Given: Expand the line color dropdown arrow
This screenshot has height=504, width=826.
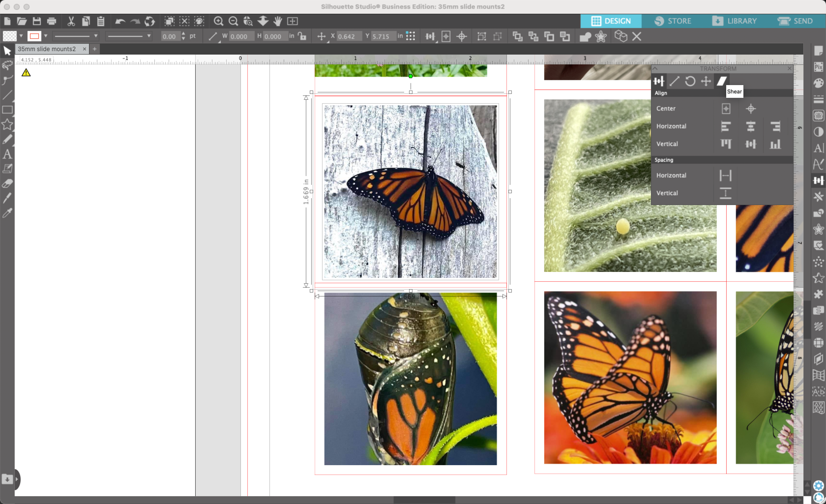Looking at the screenshot, I should pos(45,36).
